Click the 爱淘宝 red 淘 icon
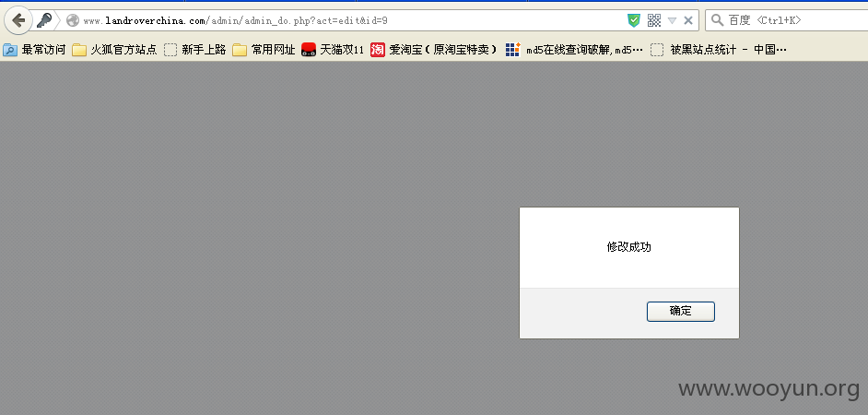The width and height of the screenshot is (868, 415). (378, 50)
